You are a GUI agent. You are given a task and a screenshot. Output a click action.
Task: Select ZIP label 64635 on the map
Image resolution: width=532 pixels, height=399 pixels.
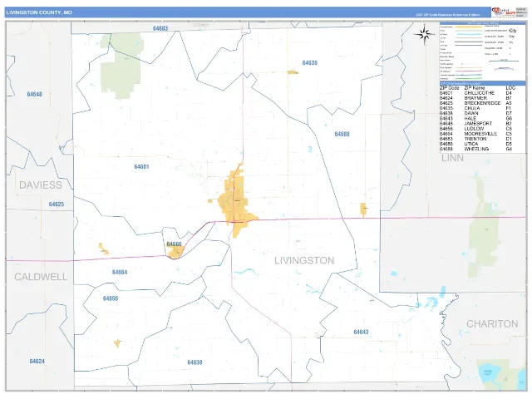coord(310,63)
